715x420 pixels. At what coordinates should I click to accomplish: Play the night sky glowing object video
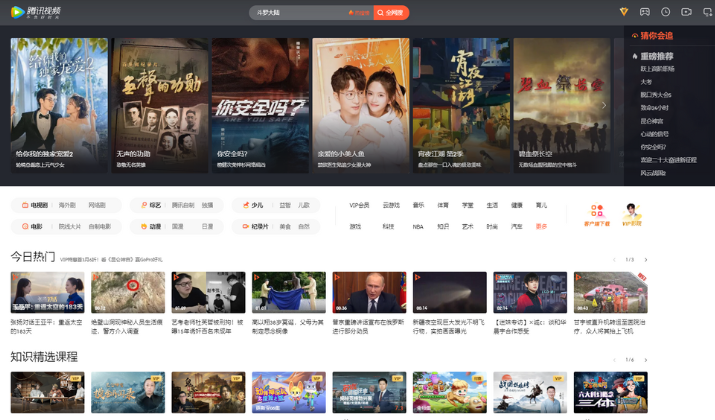pyautogui.click(x=450, y=292)
